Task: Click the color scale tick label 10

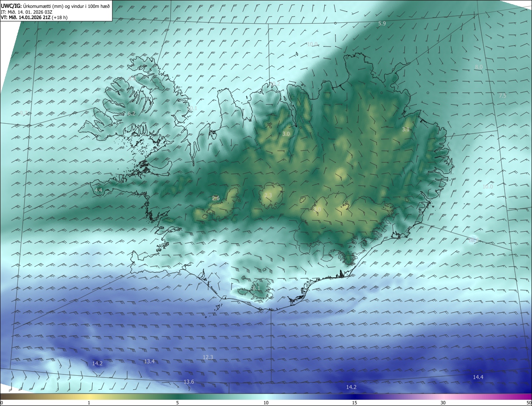Action: coord(266,403)
